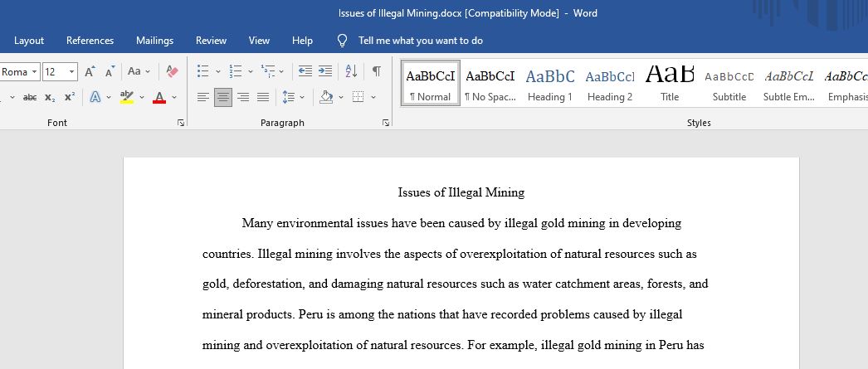Toggle center alignment
The image size is (868, 369).
(223, 97)
